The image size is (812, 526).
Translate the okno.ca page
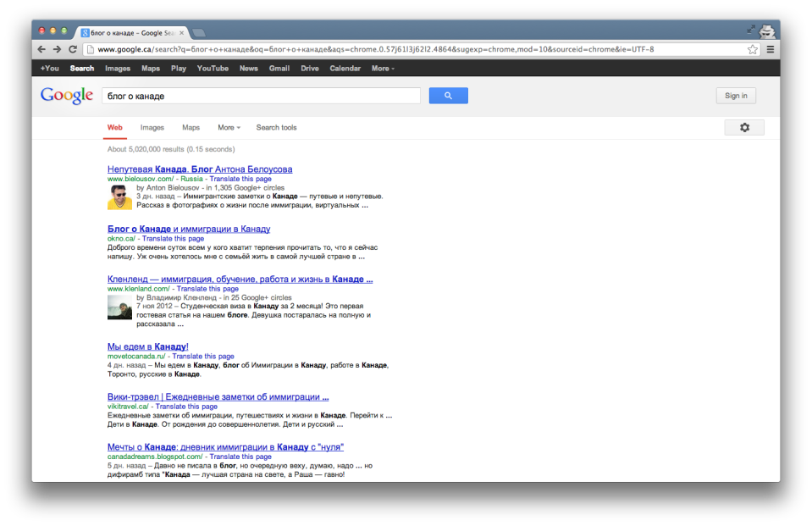click(173, 238)
